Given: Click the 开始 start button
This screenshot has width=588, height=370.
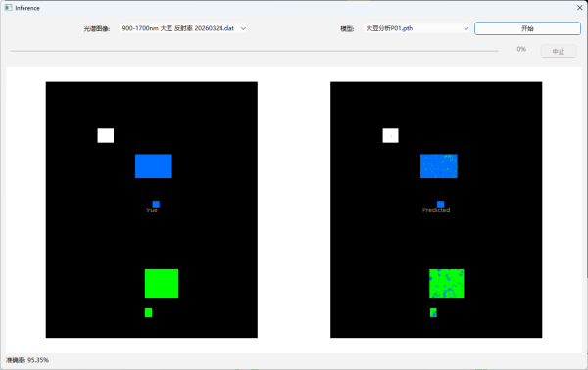Looking at the screenshot, I should click(527, 28).
